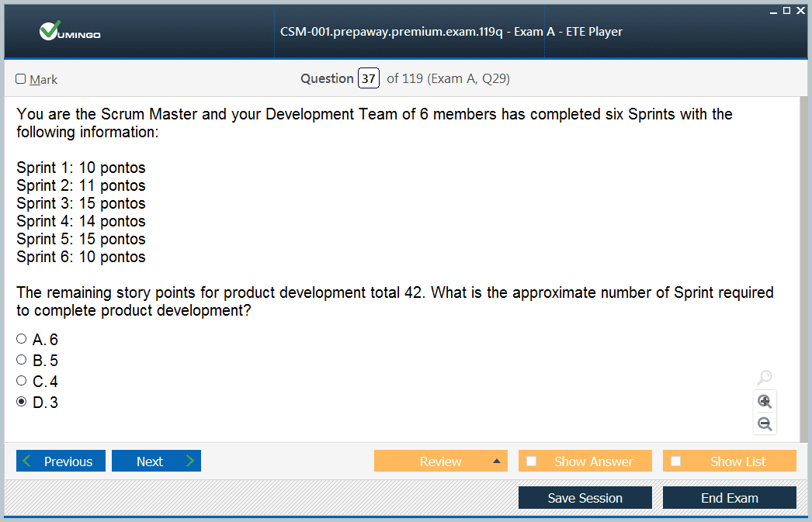Viewport: 812px width, 522px height.
Task: Click the question number 37 field
Action: pyautogui.click(x=368, y=78)
